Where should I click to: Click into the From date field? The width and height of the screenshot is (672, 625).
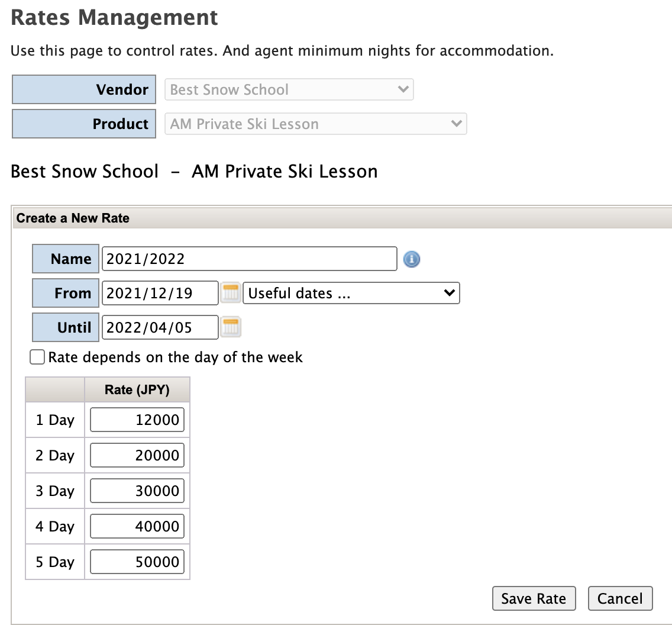tap(160, 293)
